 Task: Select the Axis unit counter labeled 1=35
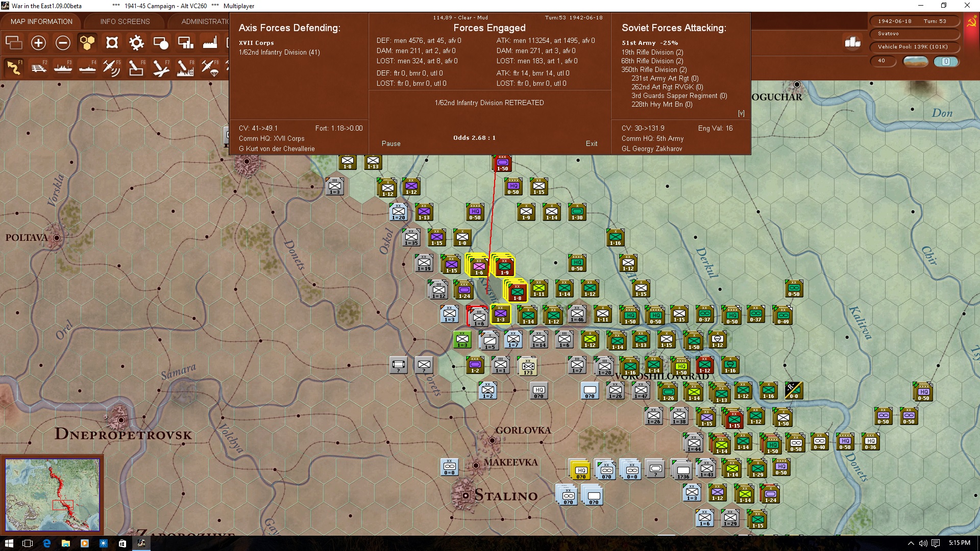click(411, 238)
